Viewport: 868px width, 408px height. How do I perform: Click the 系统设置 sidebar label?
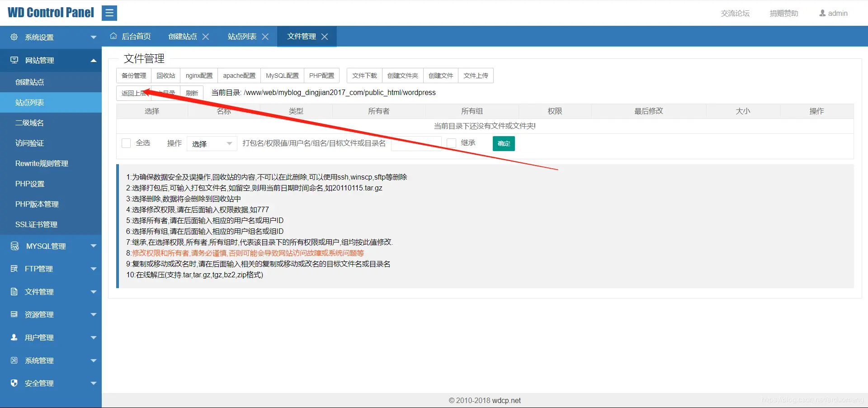39,37
